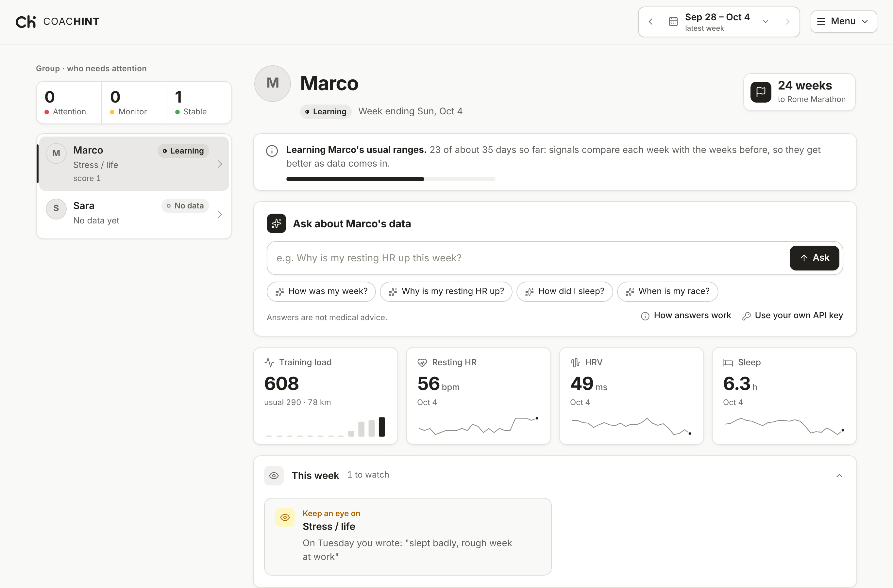The height and width of the screenshot is (588, 893).
Task: Open 'How answers work' link
Action: coord(686,315)
